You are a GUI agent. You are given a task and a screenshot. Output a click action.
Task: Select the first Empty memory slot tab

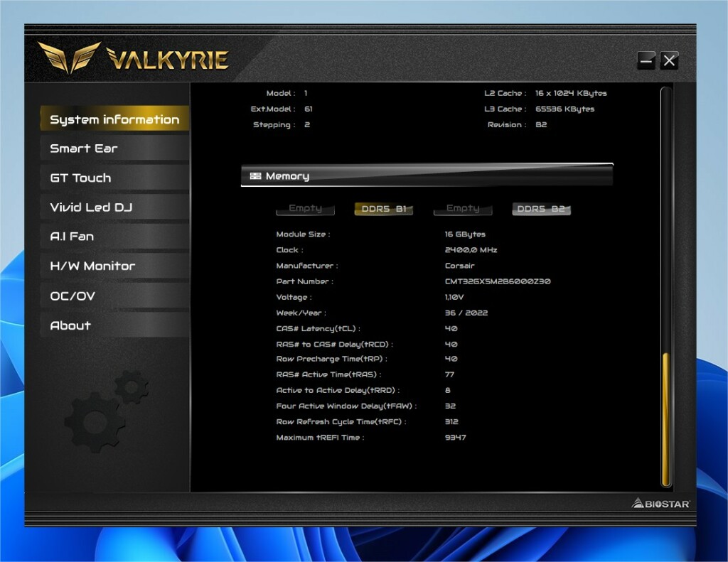[305, 208]
